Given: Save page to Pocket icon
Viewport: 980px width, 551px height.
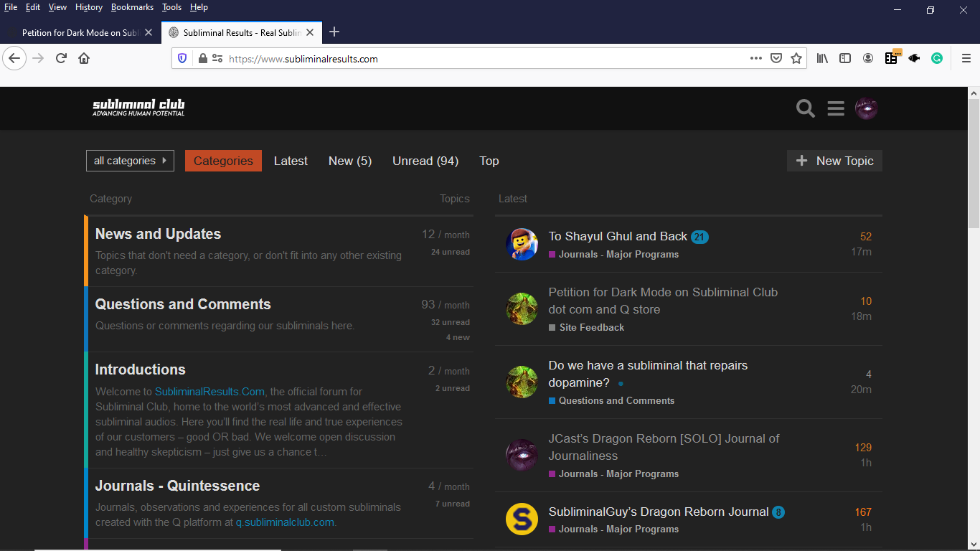Looking at the screenshot, I should pyautogui.click(x=776, y=58).
